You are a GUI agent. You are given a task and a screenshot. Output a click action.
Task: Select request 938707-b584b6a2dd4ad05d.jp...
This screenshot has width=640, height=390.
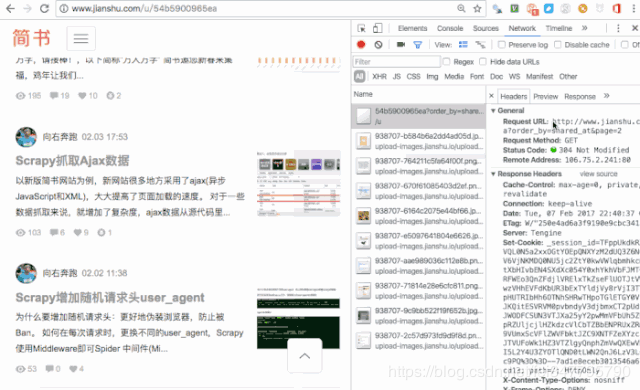point(418,141)
